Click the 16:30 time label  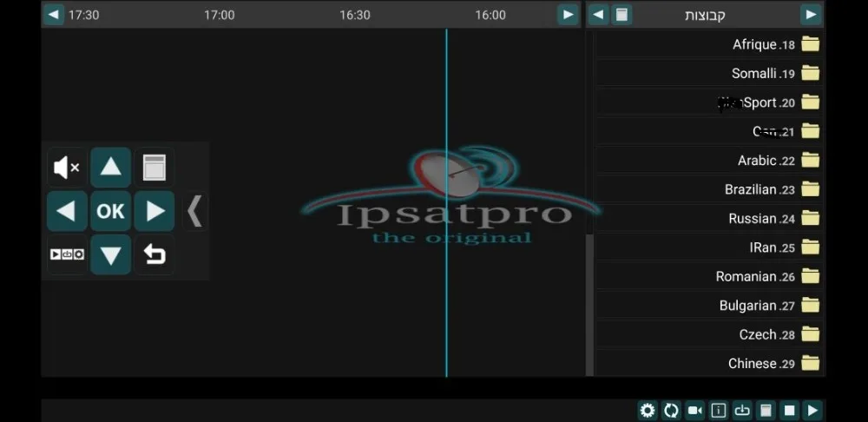(355, 15)
